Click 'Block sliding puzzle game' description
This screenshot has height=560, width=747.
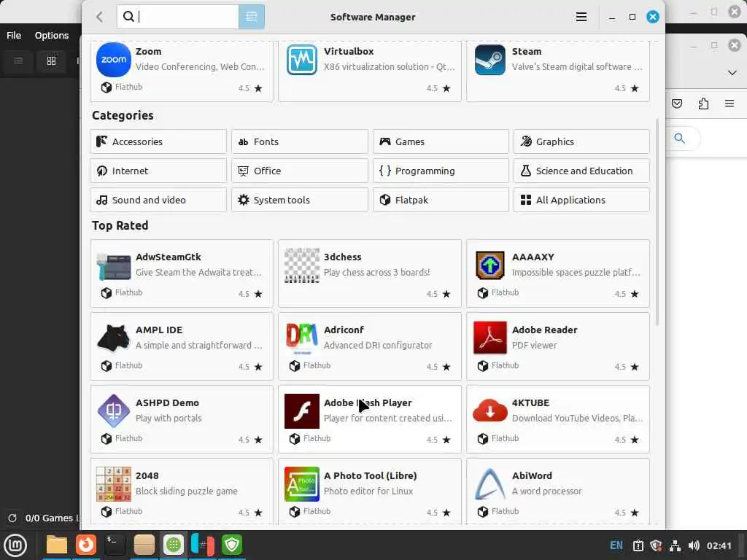pyautogui.click(x=186, y=491)
